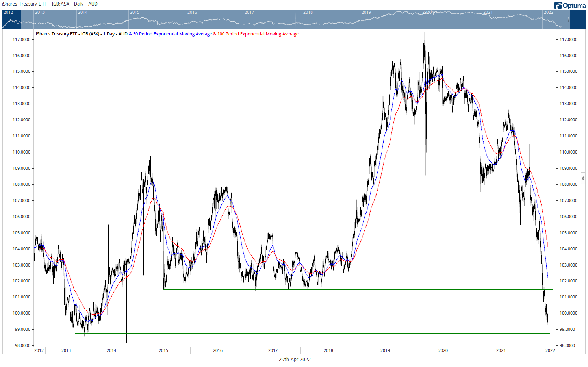Click the left grip handle of overview navigator
This screenshot has width=588, height=367.
(x=23, y=19)
